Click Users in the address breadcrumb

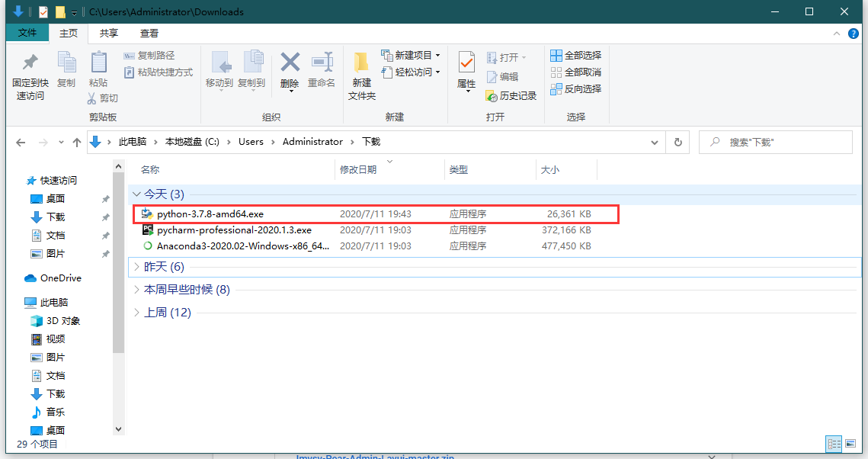tap(251, 142)
